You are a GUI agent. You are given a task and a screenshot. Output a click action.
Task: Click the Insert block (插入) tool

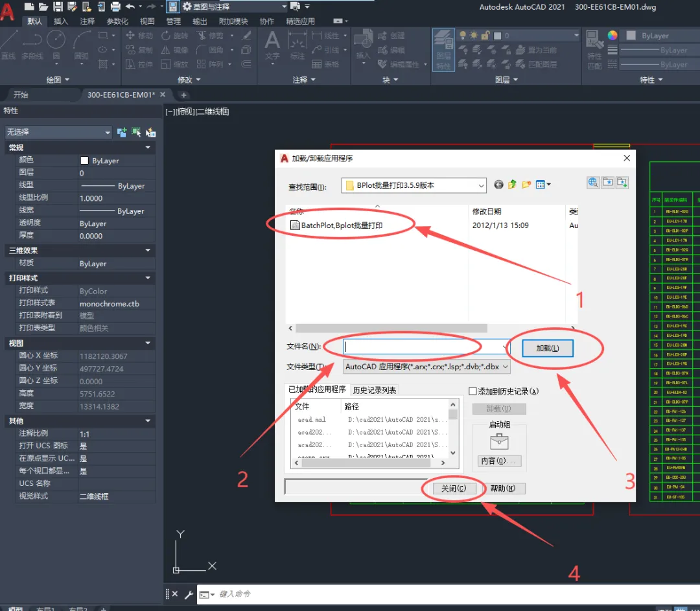pos(363,45)
